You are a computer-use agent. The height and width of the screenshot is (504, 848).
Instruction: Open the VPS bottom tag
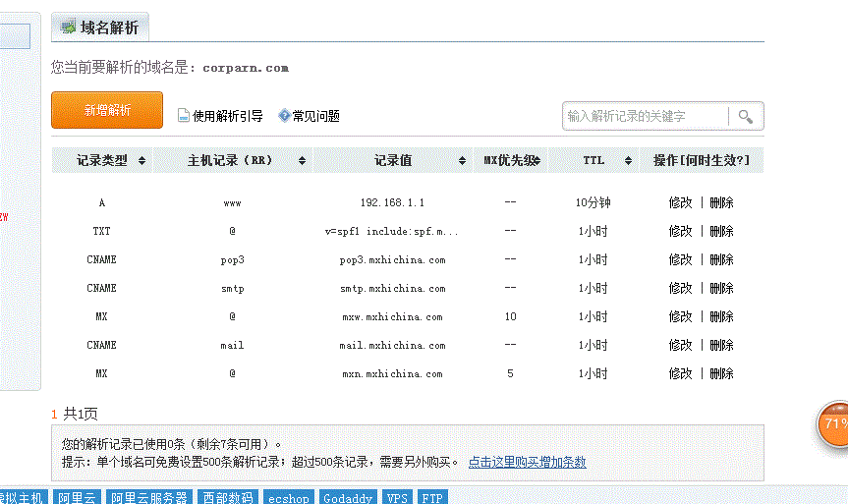[x=398, y=497]
